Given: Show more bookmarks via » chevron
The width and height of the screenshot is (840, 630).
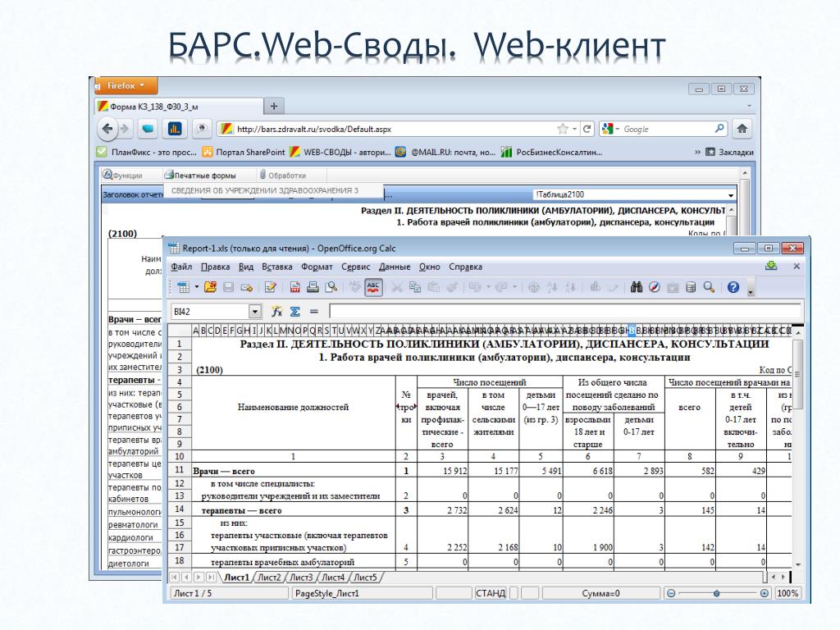Looking at the screenshot, I should point(697,152).
